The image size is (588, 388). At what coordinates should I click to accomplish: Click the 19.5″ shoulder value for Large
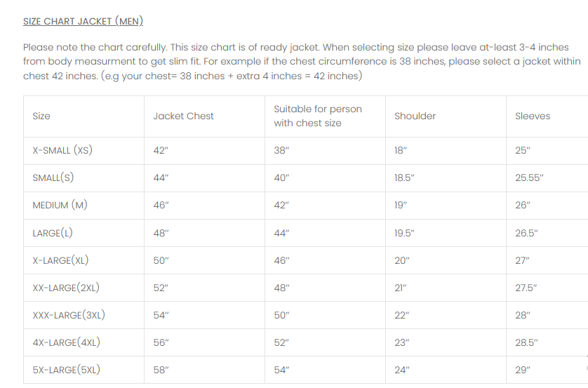pyautogui.click(x=404, y=233)
